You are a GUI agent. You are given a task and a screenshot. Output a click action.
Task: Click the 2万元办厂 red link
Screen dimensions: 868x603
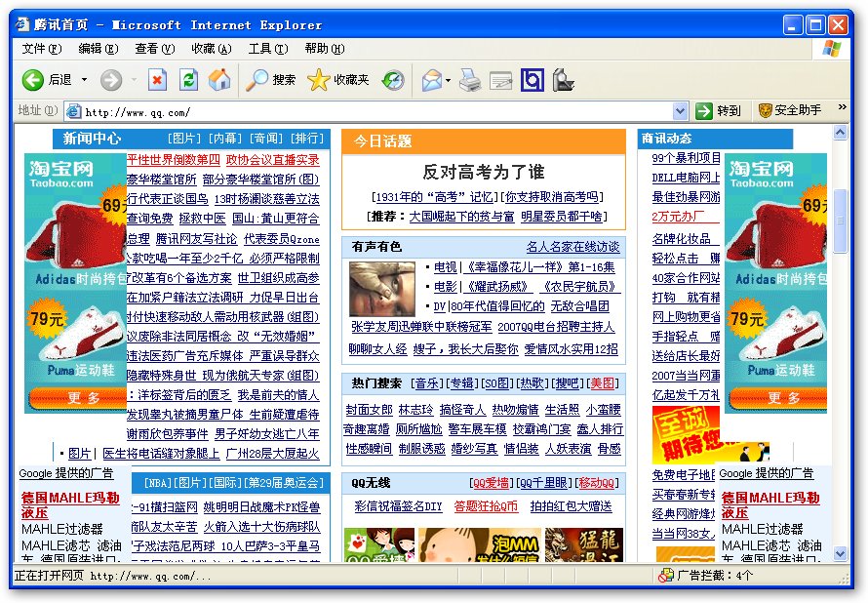678,217
